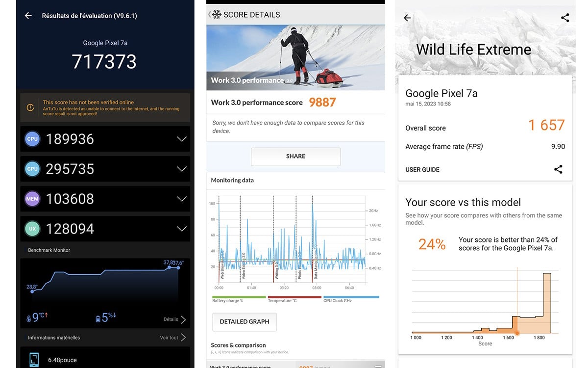Expand the GPU score 295735 chevron
Screen dimensions: 588x368
click(x=182, y=169)
